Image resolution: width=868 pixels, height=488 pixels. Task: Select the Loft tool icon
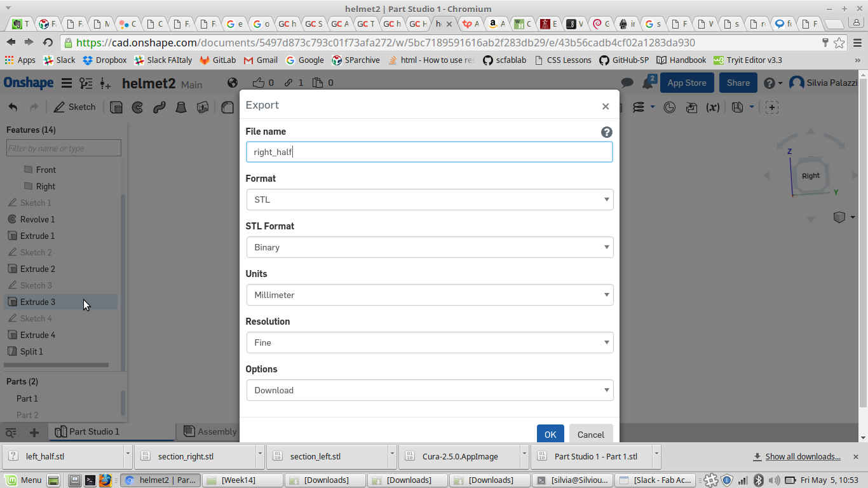coord(181,107)
